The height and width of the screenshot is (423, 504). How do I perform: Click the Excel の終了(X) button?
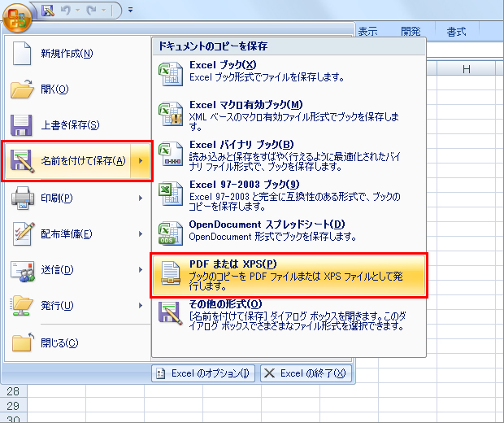coord(306,373)
